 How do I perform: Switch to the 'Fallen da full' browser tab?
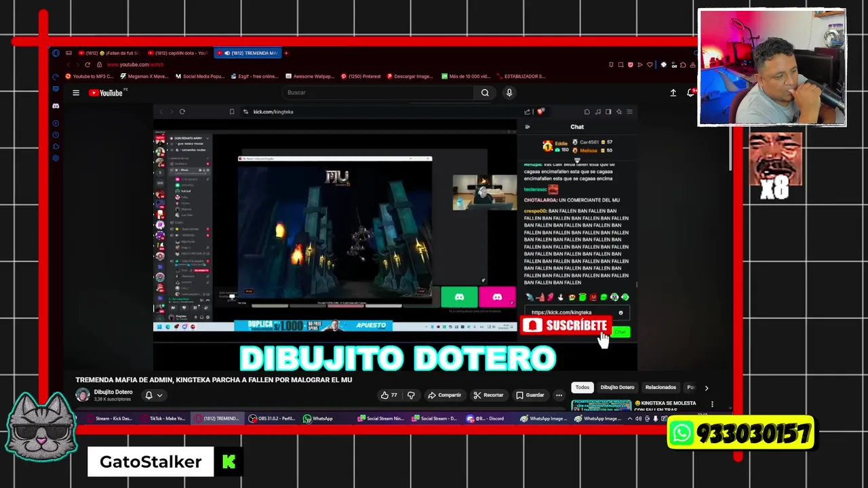108,53
